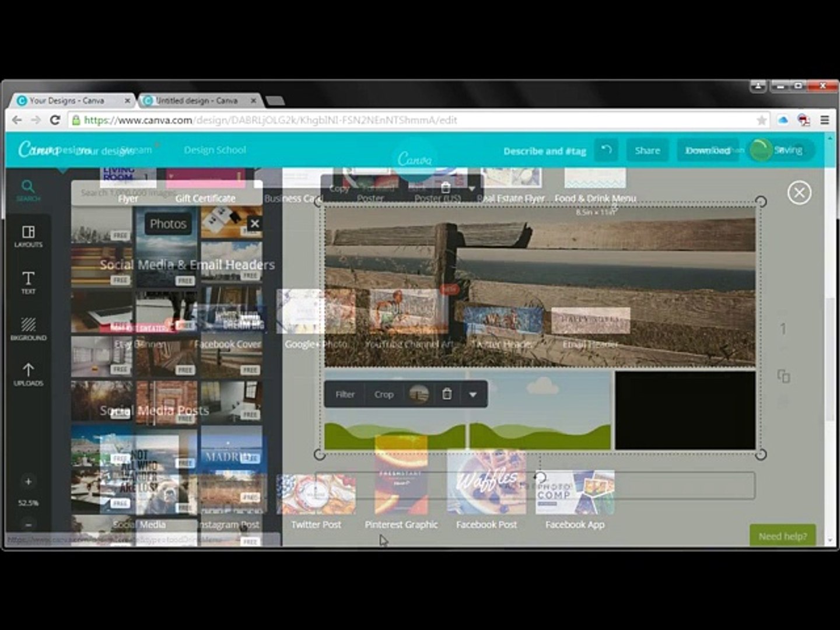This screenshot has width=840, height=630.
Task: Close the Untitled design - Canva tab
Action: (x=253, y=100)
